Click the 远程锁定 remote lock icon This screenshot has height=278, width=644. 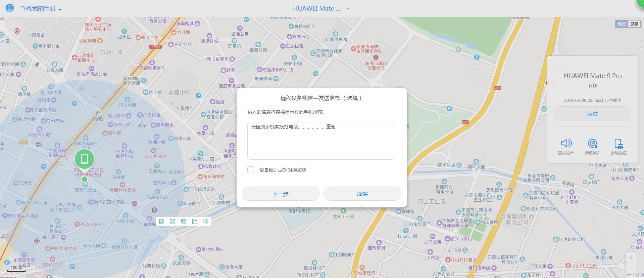[x=593, y=144]
